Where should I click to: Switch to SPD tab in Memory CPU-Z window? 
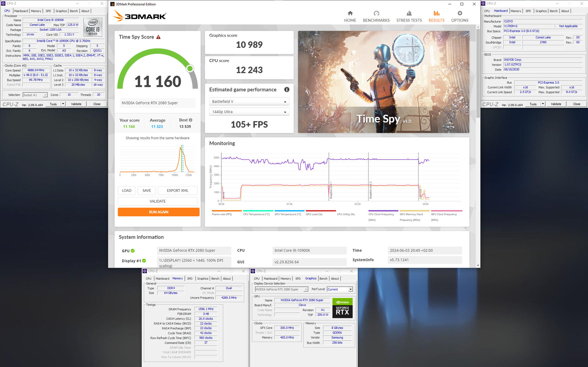click(x=190, y=279)
